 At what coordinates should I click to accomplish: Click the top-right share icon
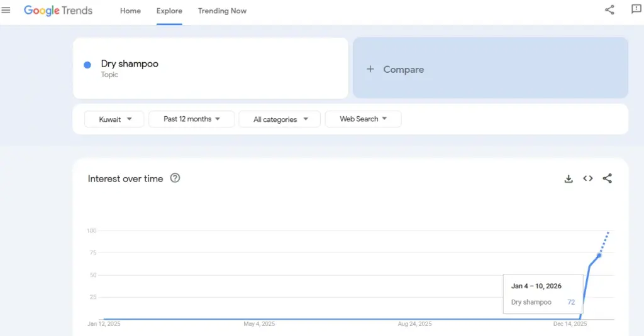click(609, 9)
